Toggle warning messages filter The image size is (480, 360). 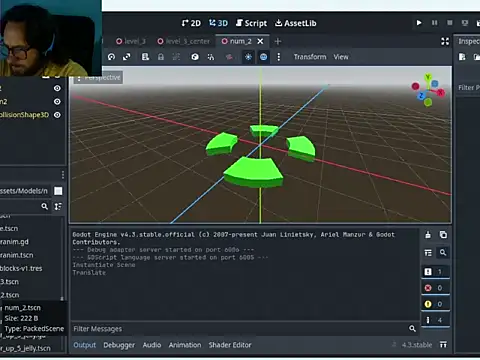tap(435, 304)
